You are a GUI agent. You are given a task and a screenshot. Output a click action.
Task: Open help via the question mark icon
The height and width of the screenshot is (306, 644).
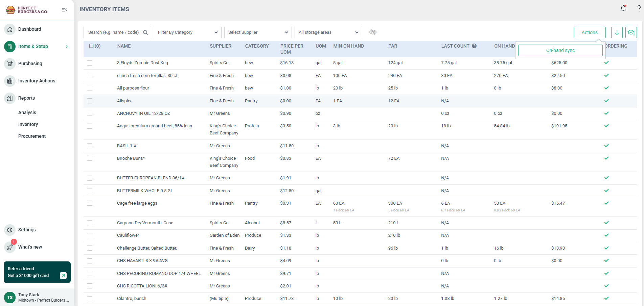coord(639,8)
